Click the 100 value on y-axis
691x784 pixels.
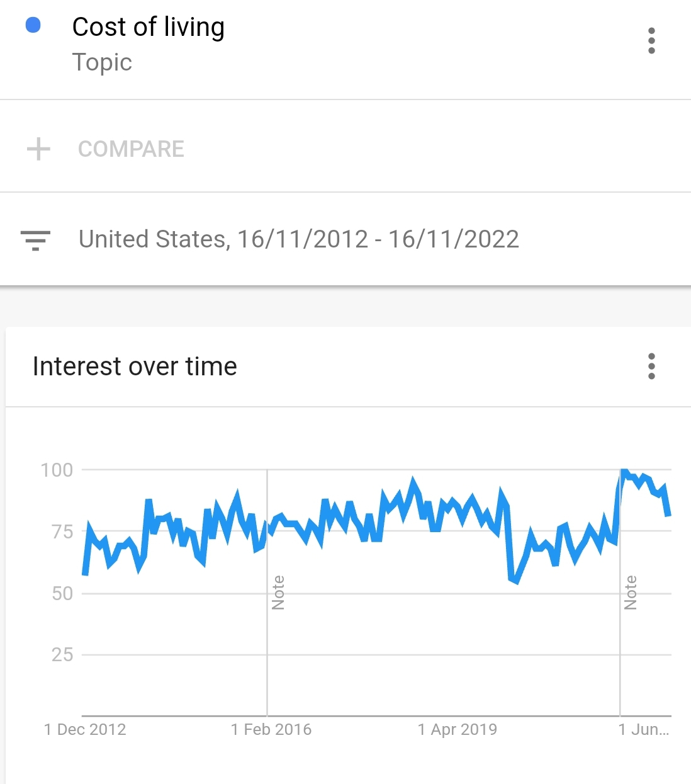pos(57,470)
